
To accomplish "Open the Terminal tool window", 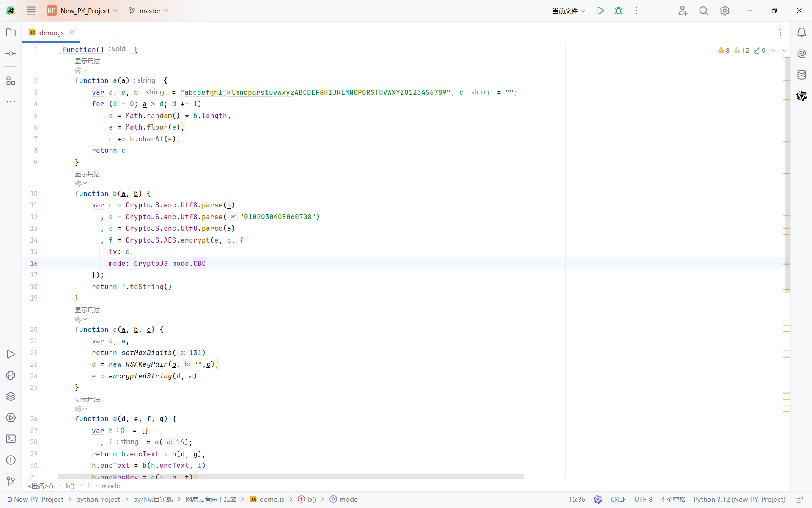I will click(11, 439).
